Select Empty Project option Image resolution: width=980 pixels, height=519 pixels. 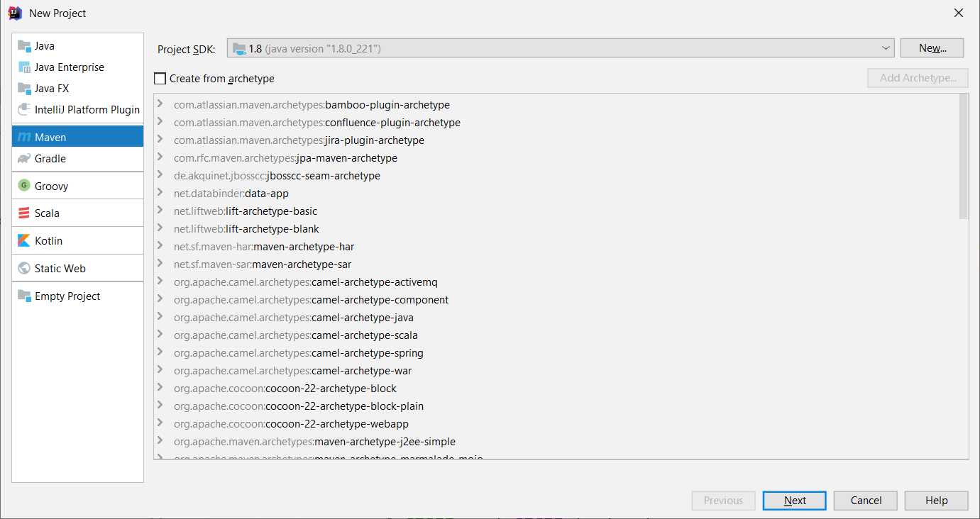coord(77,296)
